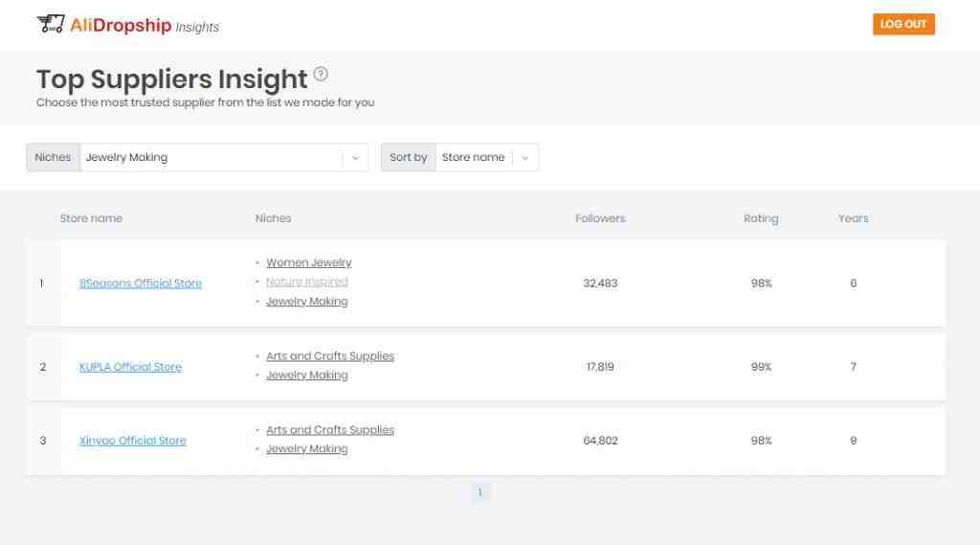Image resolution: width=980 pixels, height=545 pixels.
Task: Click the Followers column header
Action: tap(600, 218)
